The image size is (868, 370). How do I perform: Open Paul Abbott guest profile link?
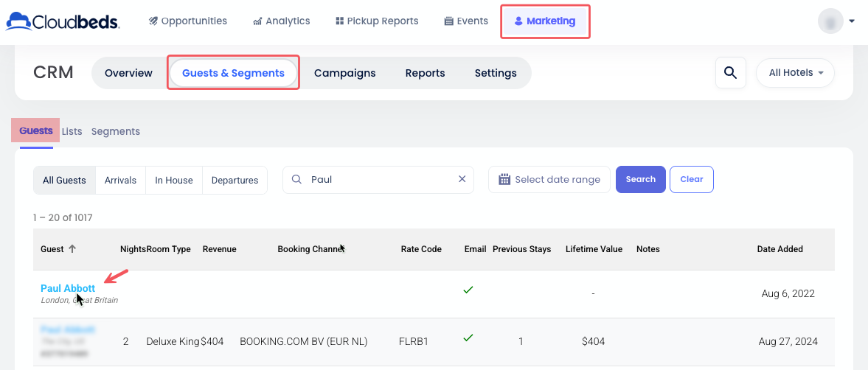coord(68,288)
